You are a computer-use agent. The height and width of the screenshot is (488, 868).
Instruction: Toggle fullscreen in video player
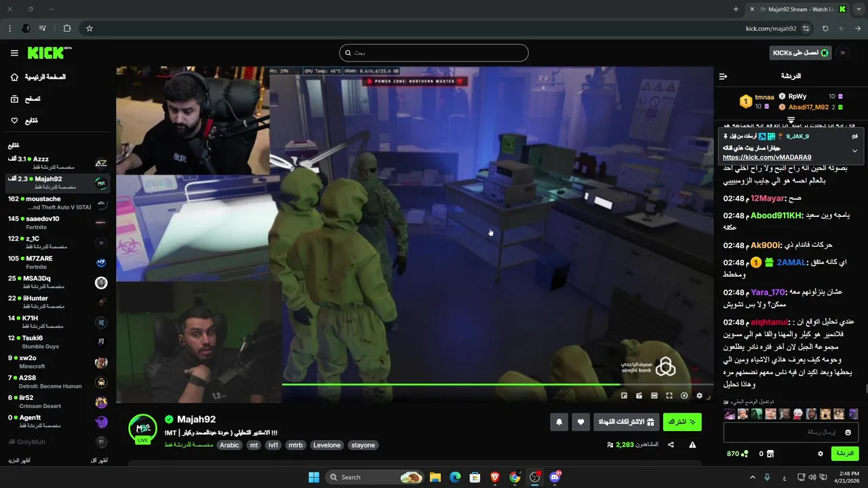click(x=669, y=396)
